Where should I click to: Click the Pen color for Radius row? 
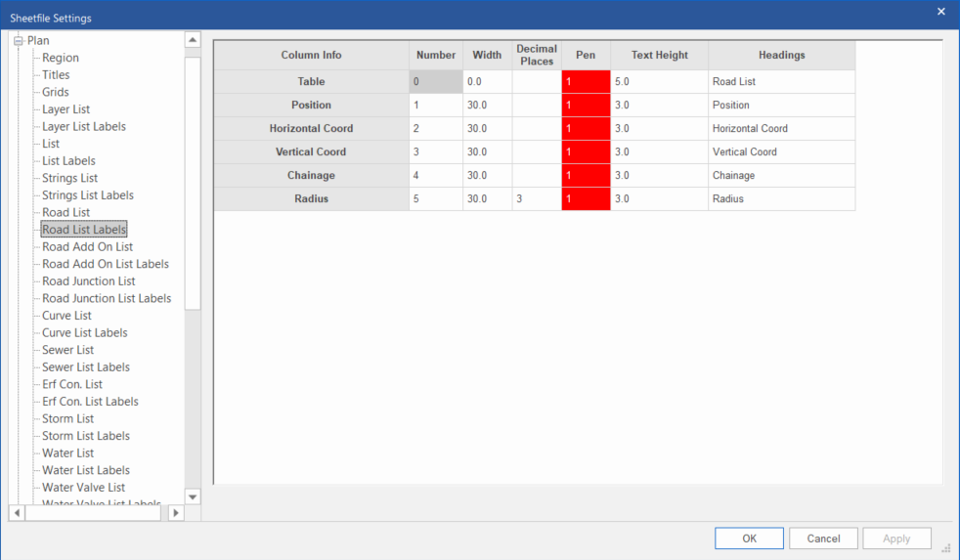[586, 199]
